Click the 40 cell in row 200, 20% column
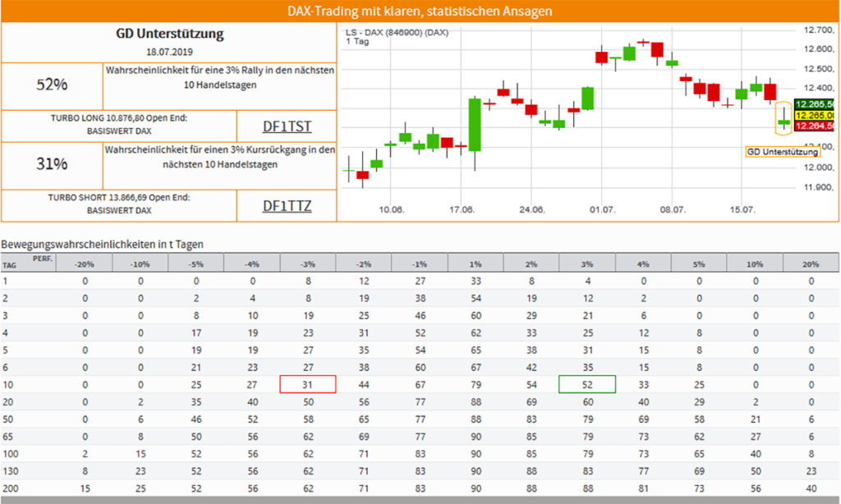 [811, 488]
